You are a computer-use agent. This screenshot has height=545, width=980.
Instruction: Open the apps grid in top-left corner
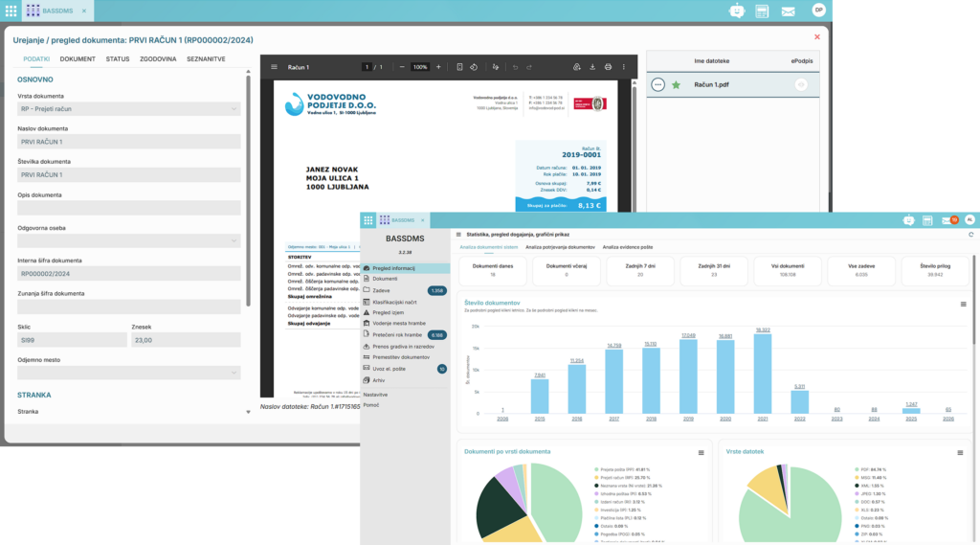pyautogui.click(x=11, y=11)
